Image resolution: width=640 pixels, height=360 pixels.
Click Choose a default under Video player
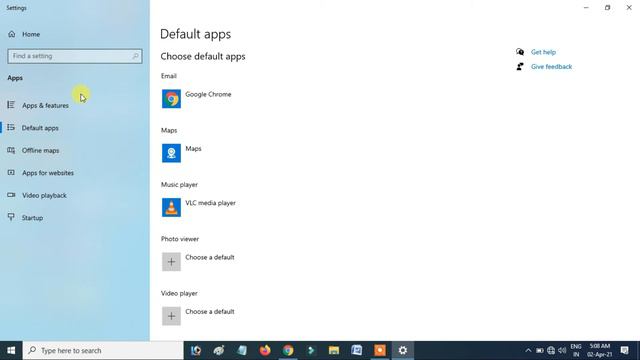(x=210, y=311)
